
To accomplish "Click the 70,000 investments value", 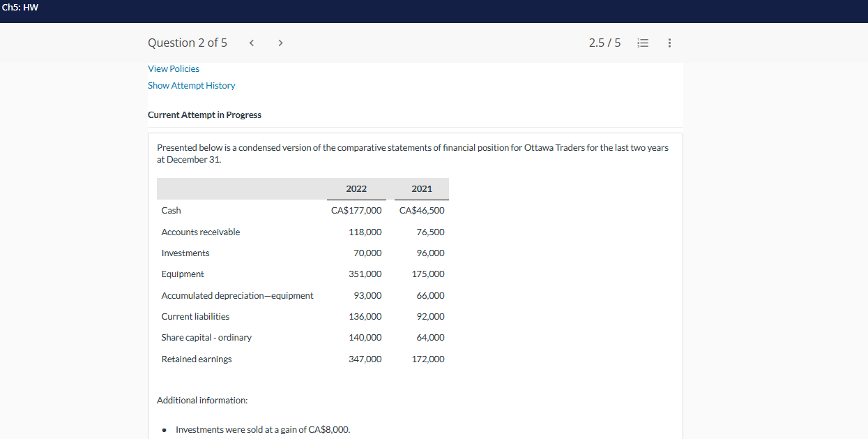I will (x=367, y=253).
